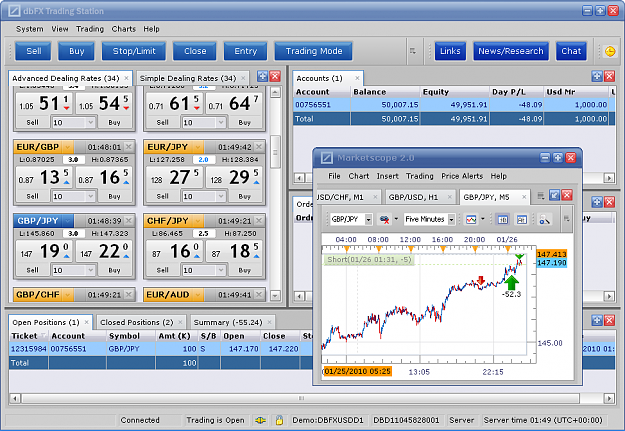Open the Price Alerts menu in Marketscope
The height and width of the screenshot is (431, 625).
462,176
